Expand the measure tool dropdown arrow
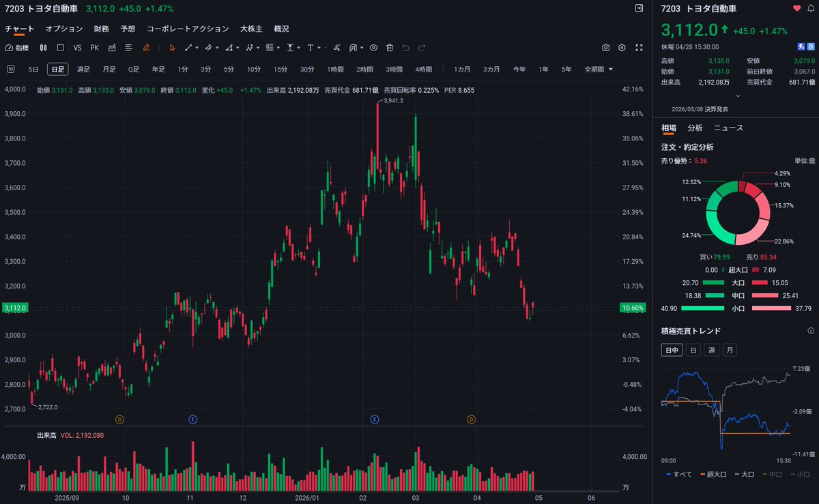This screenshot has width=819, height=504. pos(299,48)
